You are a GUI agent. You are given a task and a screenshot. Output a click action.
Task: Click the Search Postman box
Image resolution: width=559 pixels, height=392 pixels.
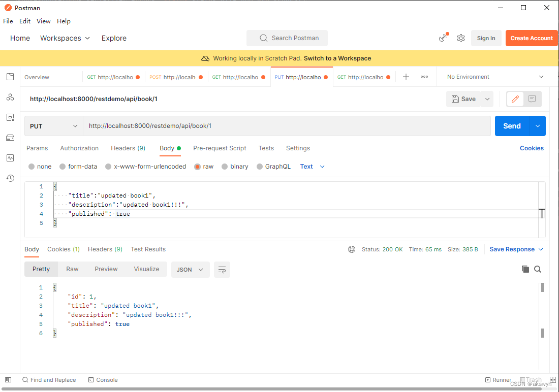(x=287, y=38)
